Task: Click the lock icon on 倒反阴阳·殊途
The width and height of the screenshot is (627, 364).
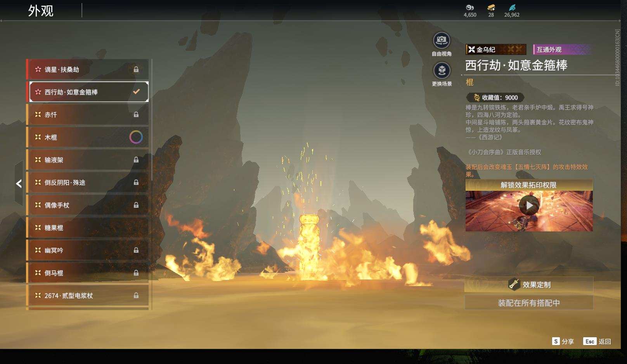Action: coord(136,182)
